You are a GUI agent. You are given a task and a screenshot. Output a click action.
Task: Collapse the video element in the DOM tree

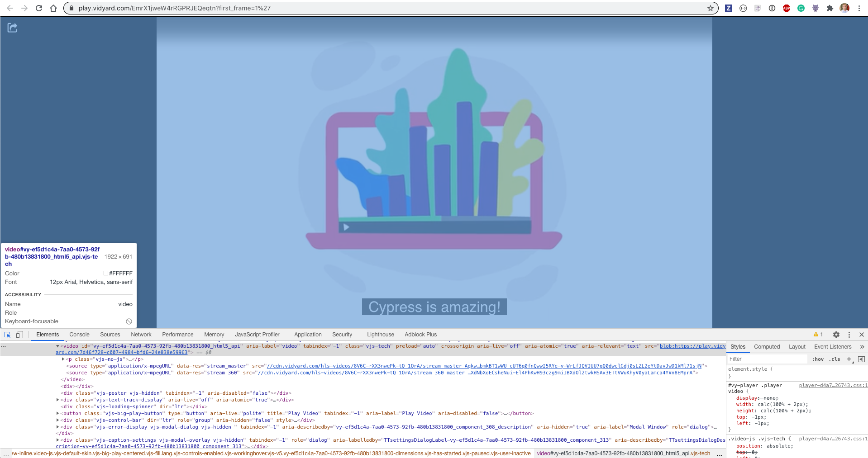(x=57, y=346)
